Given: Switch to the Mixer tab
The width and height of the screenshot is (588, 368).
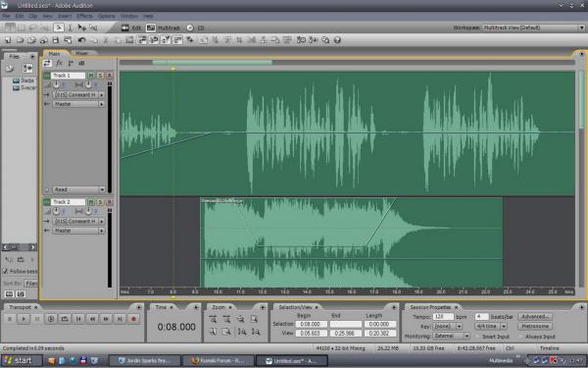Looking at the screenshot, I should [x=81, y=53].
